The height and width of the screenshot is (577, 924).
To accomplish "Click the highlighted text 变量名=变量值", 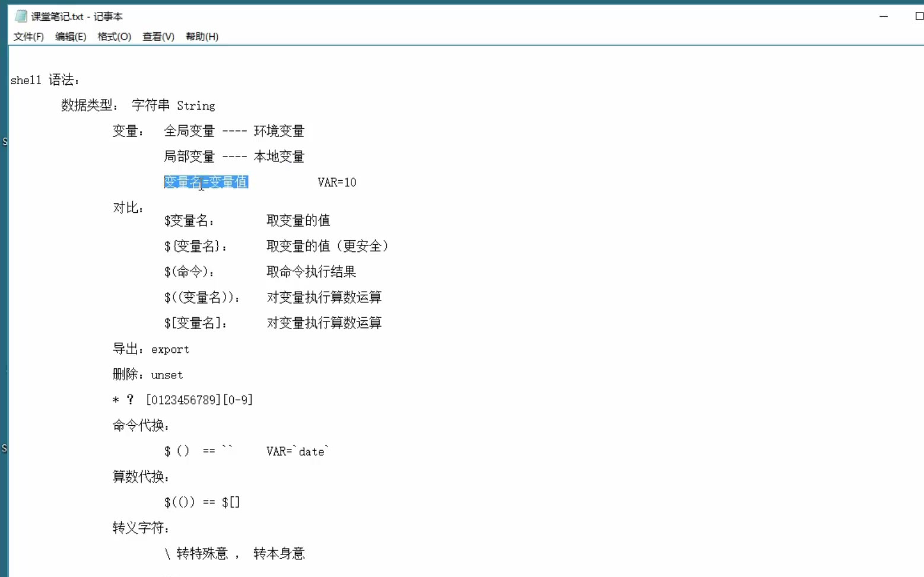I will (206, 182).
